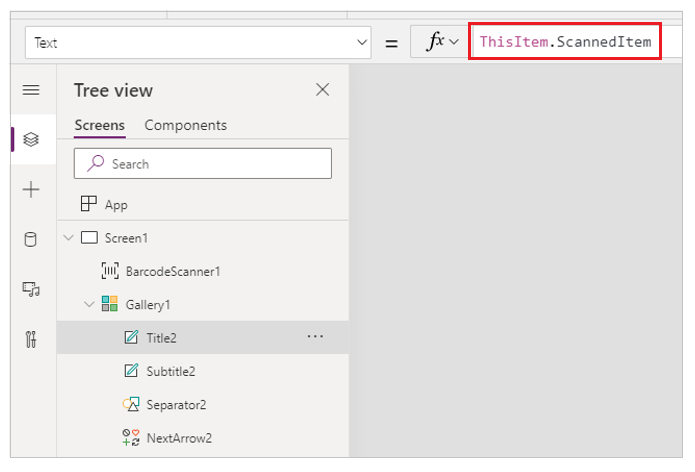Select Separator2 in the tree
This screenshot has height=472, width=695.
203,405
